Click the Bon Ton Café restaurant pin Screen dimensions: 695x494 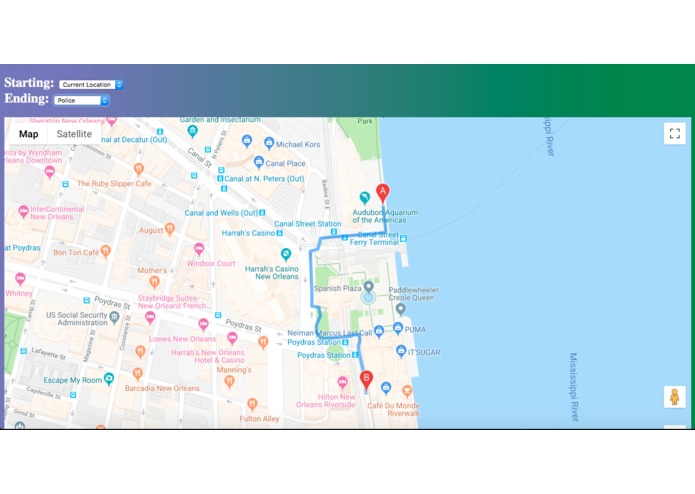pyautogui.click(x=105, y=251)
